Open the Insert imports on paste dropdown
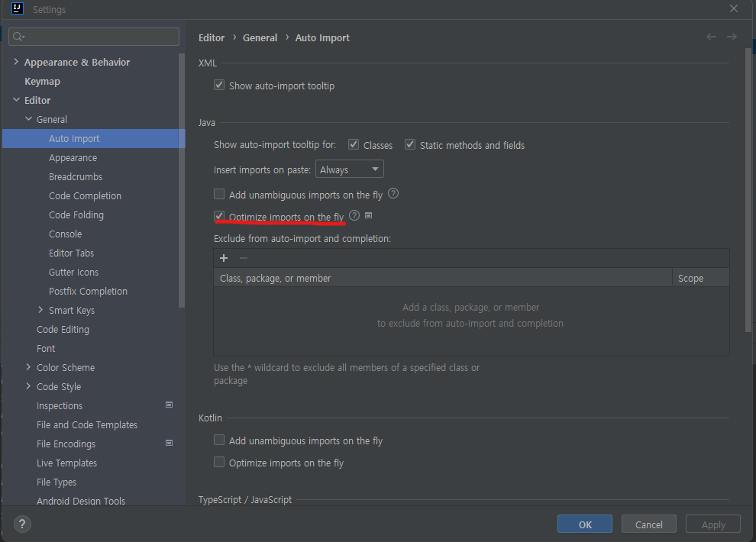756x542 pixels. point(350,169)
